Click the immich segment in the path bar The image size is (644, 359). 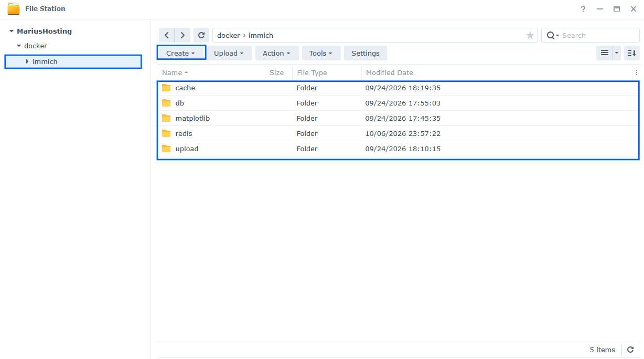(261, 35)
